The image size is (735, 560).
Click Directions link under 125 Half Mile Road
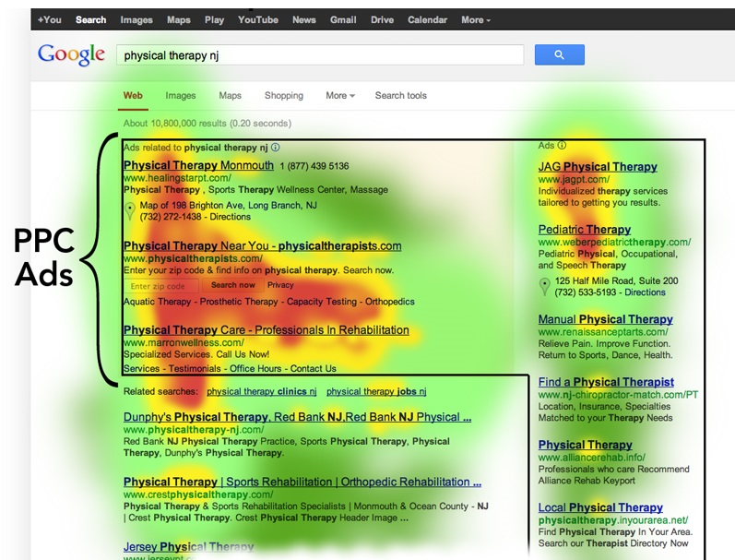click(645, 292)
